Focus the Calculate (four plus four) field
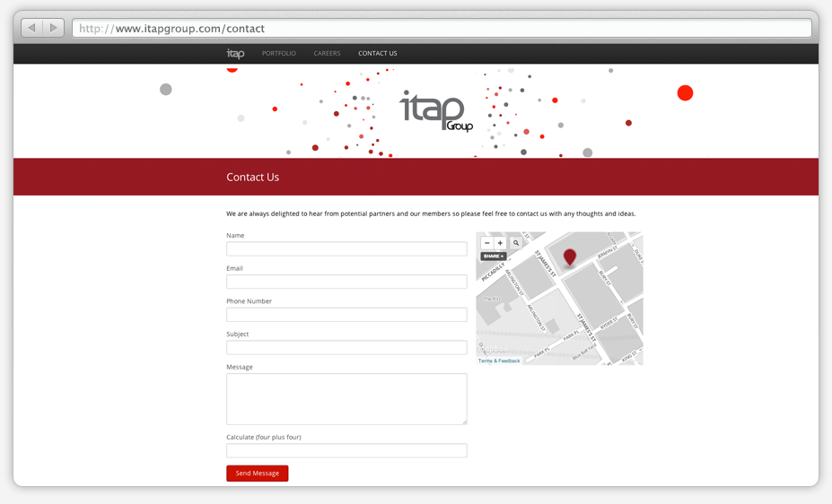This screenshot has height=504, width=832. pos(346,450)
